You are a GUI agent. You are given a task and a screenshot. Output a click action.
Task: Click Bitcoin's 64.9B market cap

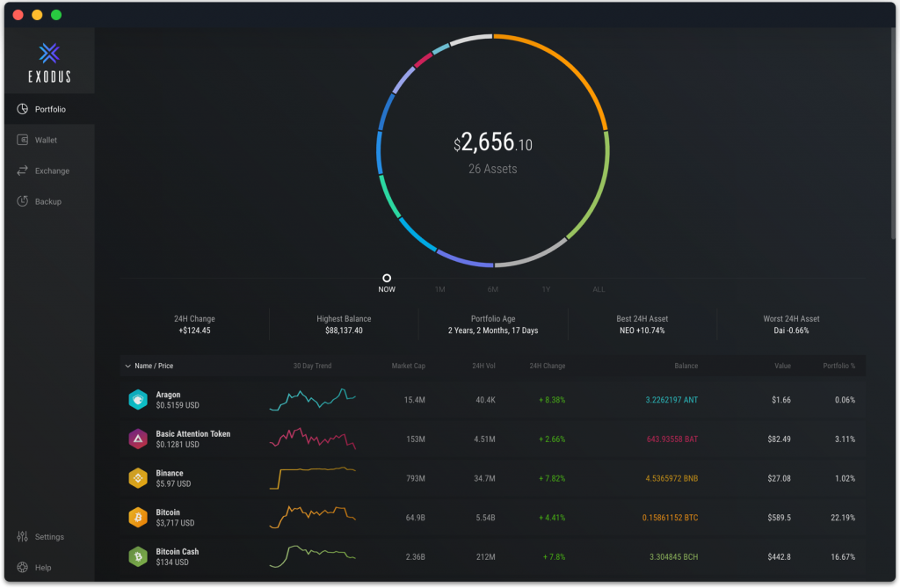click(415, 518)
